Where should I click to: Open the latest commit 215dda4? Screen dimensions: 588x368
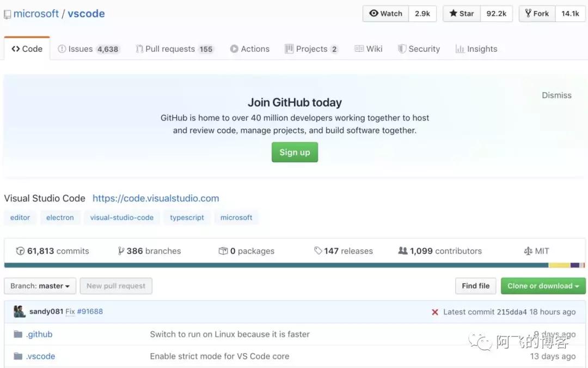click(511, 312)
